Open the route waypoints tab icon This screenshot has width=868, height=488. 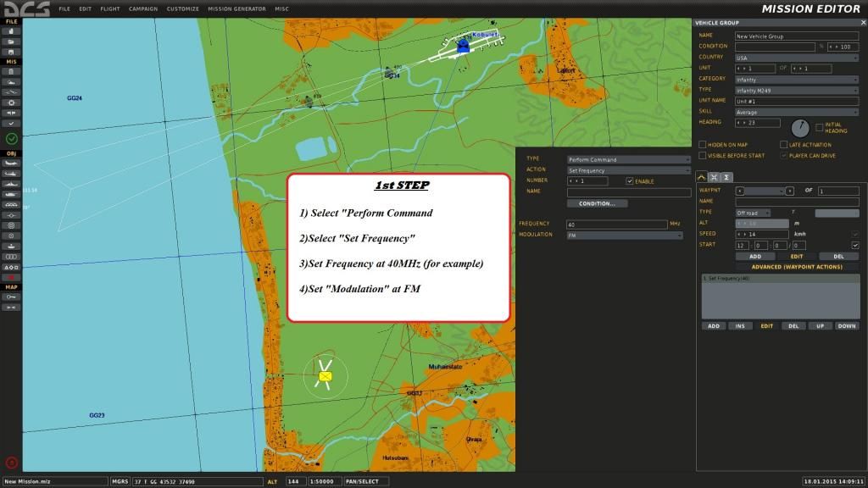pos(702,176)
